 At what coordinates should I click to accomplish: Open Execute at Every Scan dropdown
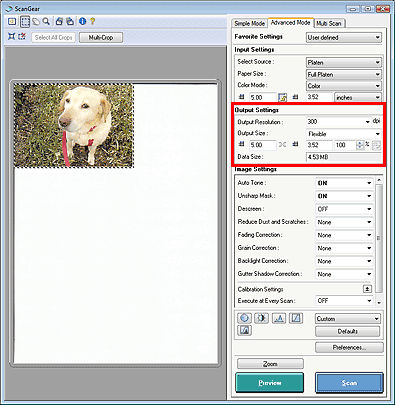(344, 301)
